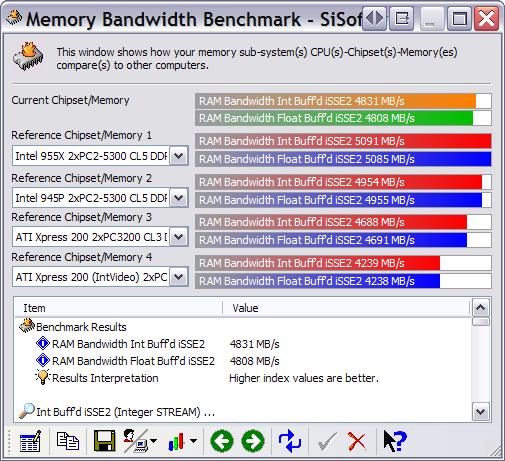Click the copy documents toolbar icon
Viewport: 505px width, 461px height.
click(x=68, y=441)
